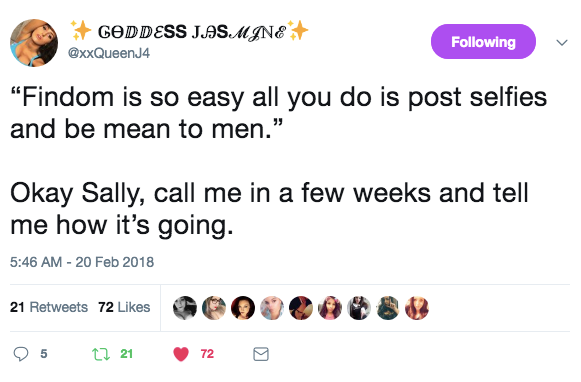The image size is (581, 382).
Task: Click the reply count number 5
Action: (44, 354)
